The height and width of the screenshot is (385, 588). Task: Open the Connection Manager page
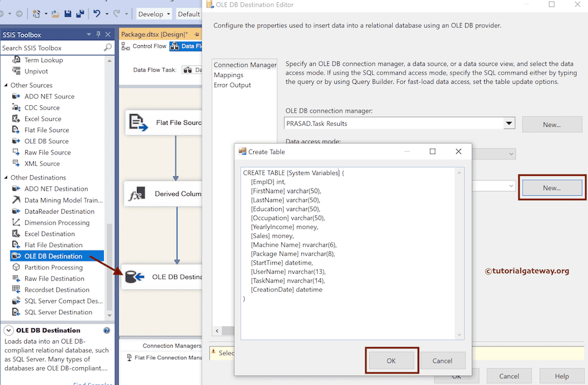tap(245, 64)
